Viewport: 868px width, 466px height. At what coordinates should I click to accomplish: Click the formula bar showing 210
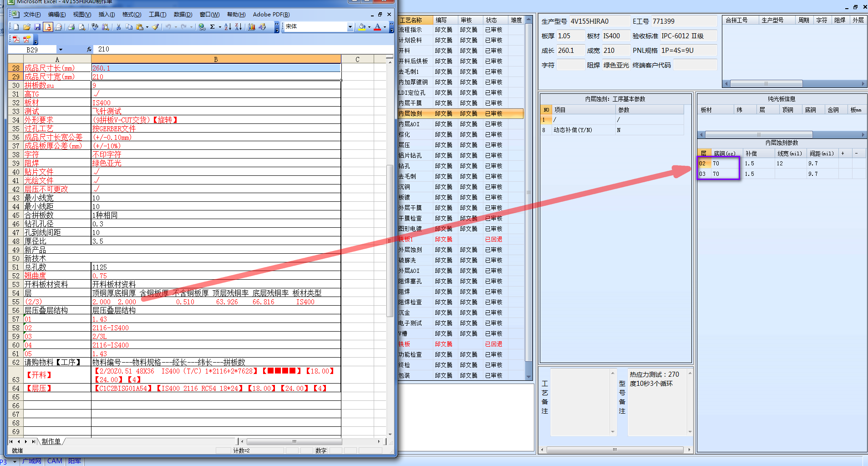244,49
